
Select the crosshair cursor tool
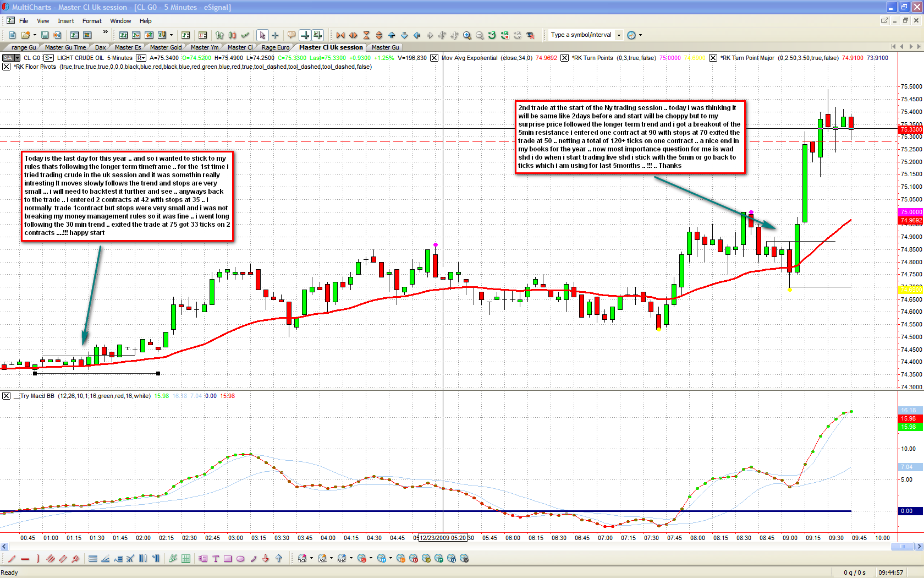275,35
